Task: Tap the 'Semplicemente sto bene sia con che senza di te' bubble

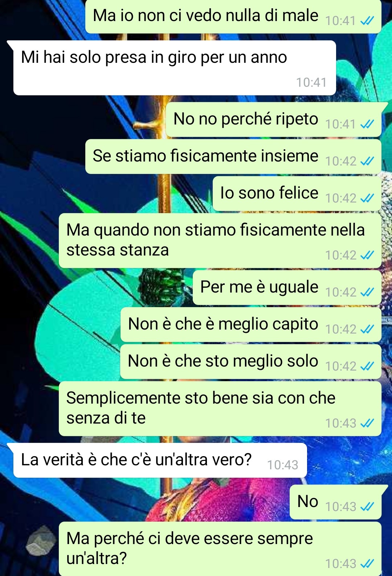Action: (x=220, y=408)
